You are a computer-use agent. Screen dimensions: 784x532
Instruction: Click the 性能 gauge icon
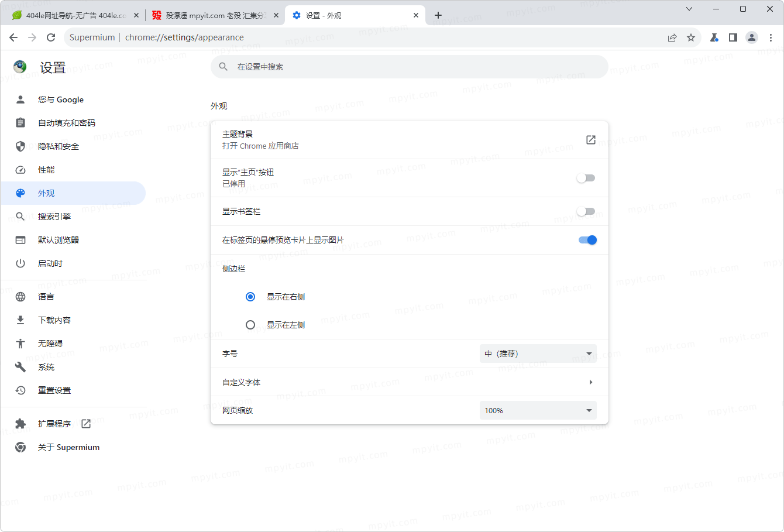tap(20, 170)
